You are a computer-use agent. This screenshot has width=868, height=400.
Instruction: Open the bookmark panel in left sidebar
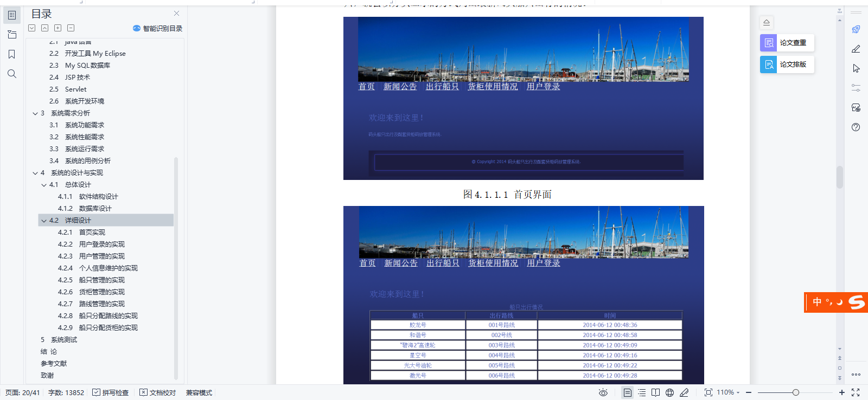(12, 54)
